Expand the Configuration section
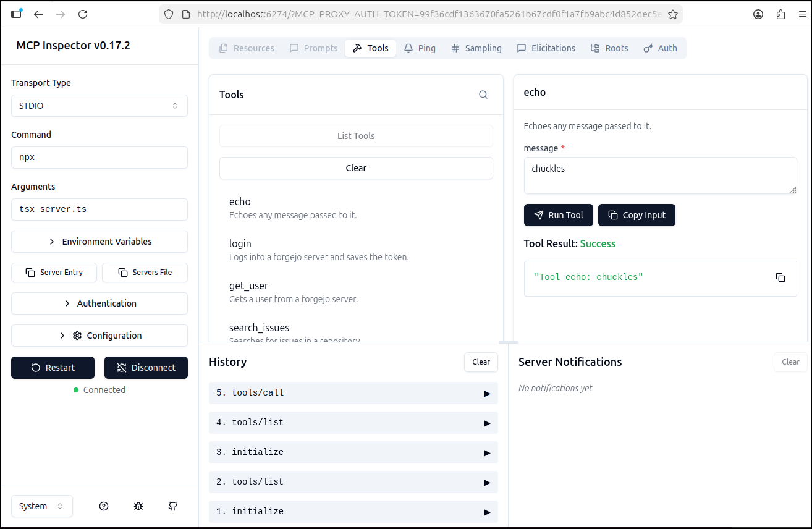The width and height of the screenshot is (812, 529). [99, 336]
